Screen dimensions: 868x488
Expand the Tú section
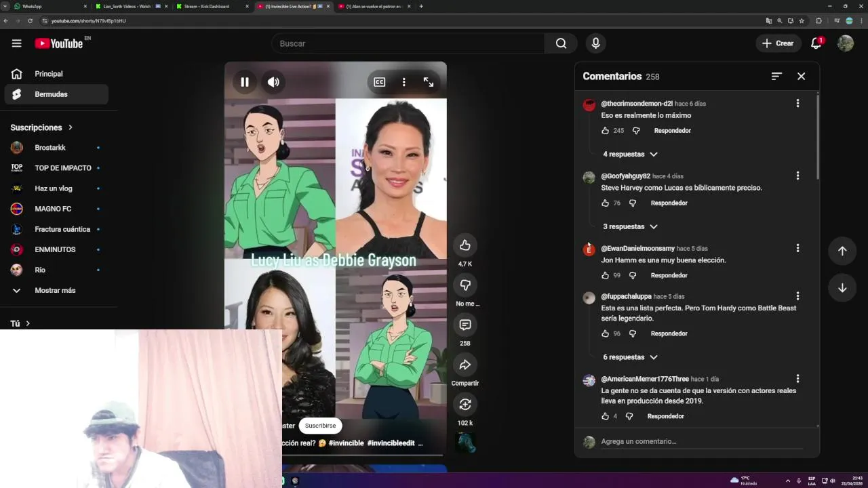coord(20,324)
